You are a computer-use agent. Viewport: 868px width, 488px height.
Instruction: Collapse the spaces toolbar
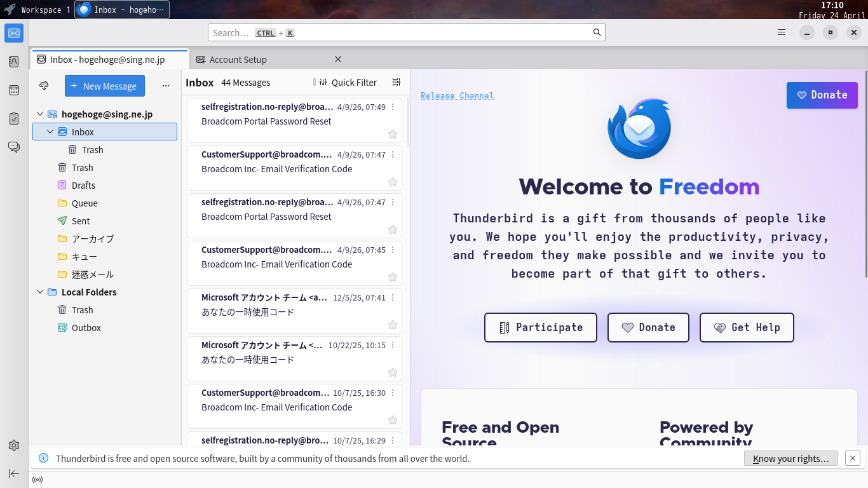coord(14,473)
